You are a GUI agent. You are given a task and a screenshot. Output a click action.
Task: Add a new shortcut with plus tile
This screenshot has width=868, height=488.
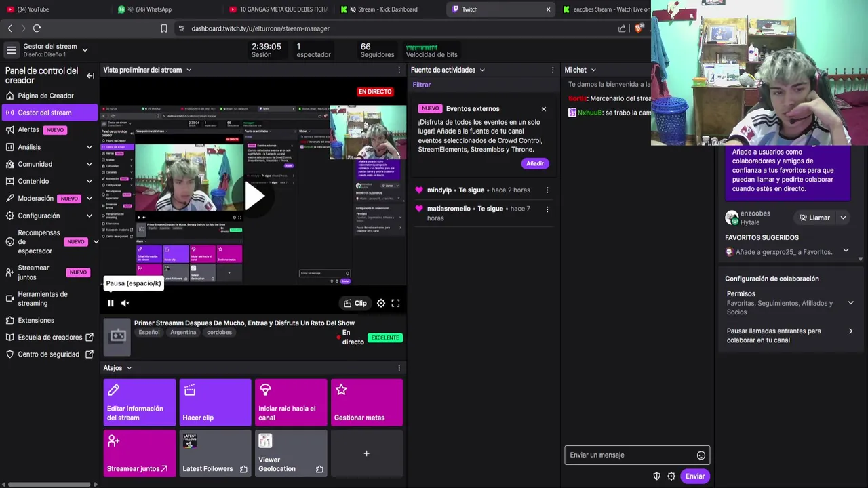[367, 453]
